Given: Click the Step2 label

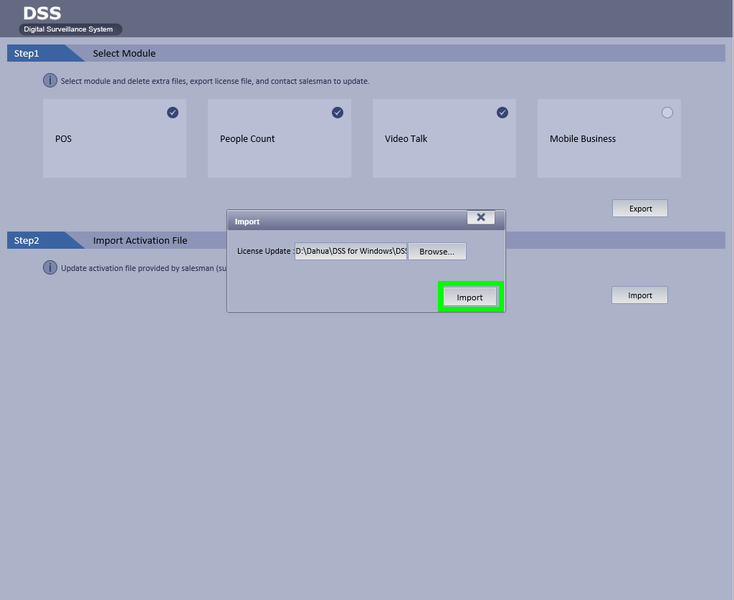Looking at the screenshot, I should click(26, 241).
